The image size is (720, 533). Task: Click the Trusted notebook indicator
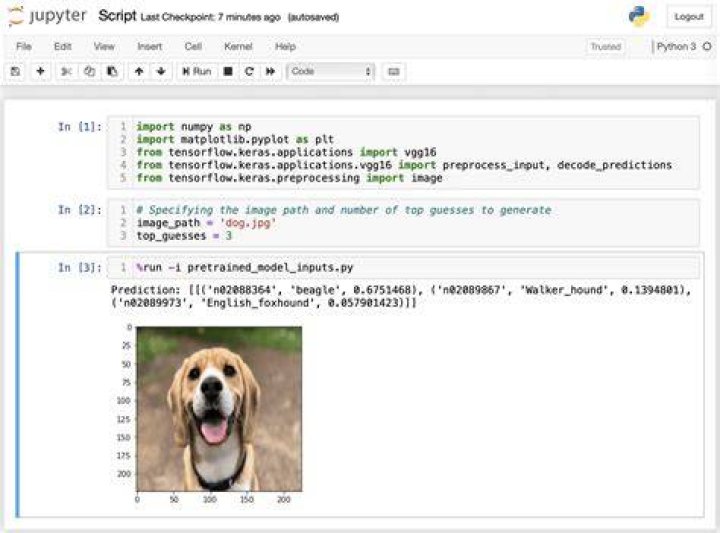coord(606,46)
